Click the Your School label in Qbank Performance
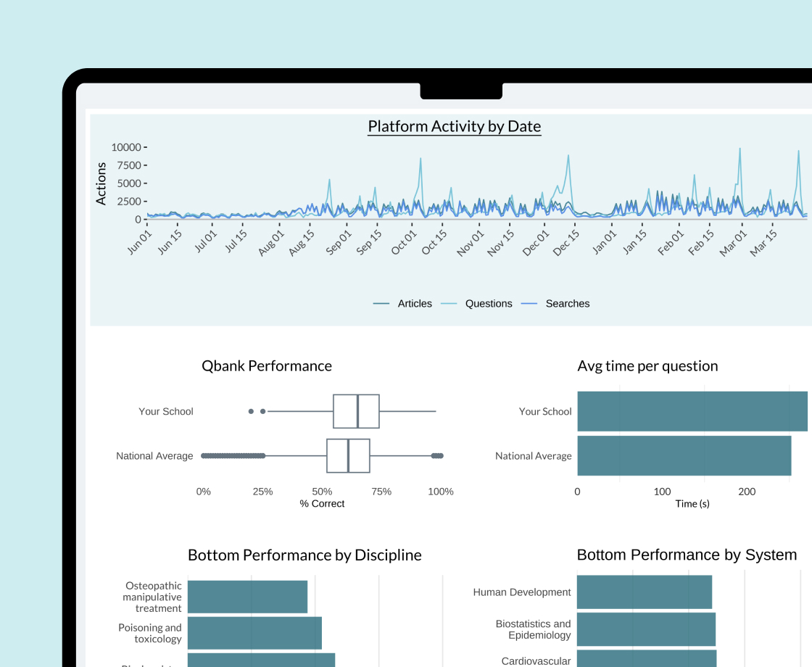Viewport: 812px width, 667px height. 166,411
